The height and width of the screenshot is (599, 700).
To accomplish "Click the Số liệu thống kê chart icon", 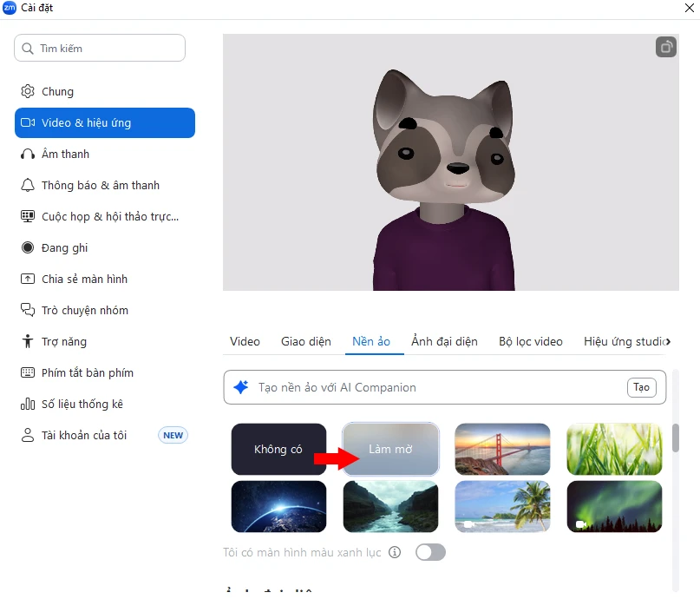I will [28, 405].
